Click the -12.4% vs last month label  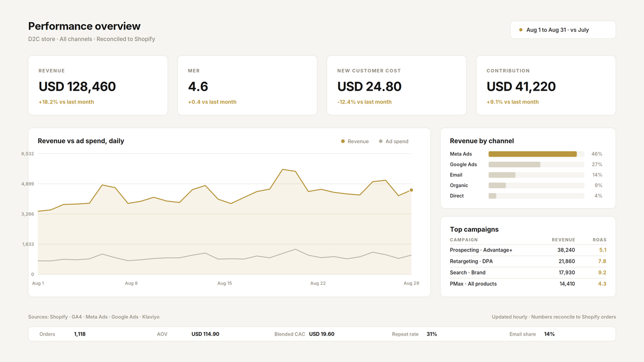(x=364, y=102)
